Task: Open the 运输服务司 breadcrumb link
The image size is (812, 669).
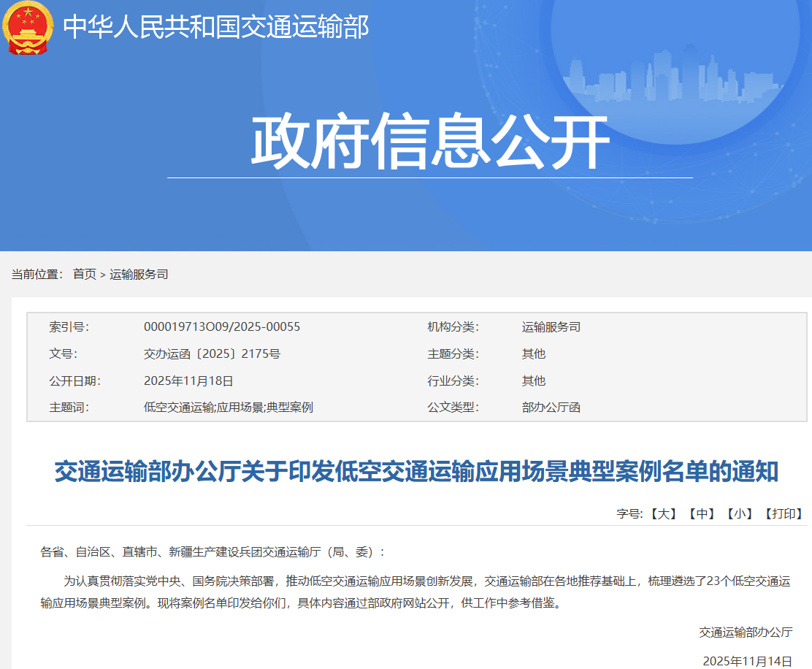Action: (139, 275)
